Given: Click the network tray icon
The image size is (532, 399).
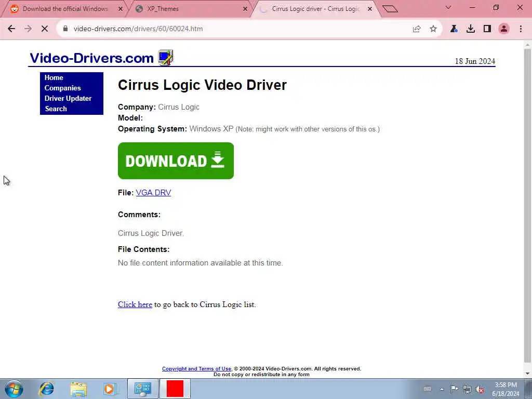Looking at the screenshot, I should point(467,389).
